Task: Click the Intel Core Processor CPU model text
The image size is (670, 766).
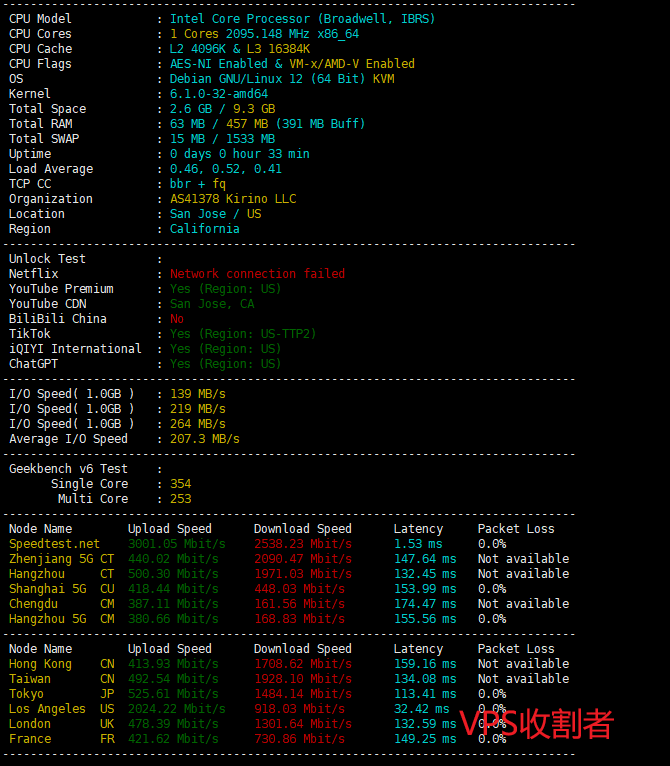Action: 302,19
